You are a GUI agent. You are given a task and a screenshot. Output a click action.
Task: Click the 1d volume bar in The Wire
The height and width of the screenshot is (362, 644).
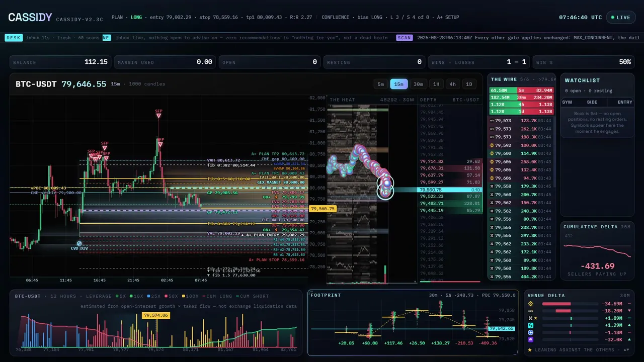[522, 111]
